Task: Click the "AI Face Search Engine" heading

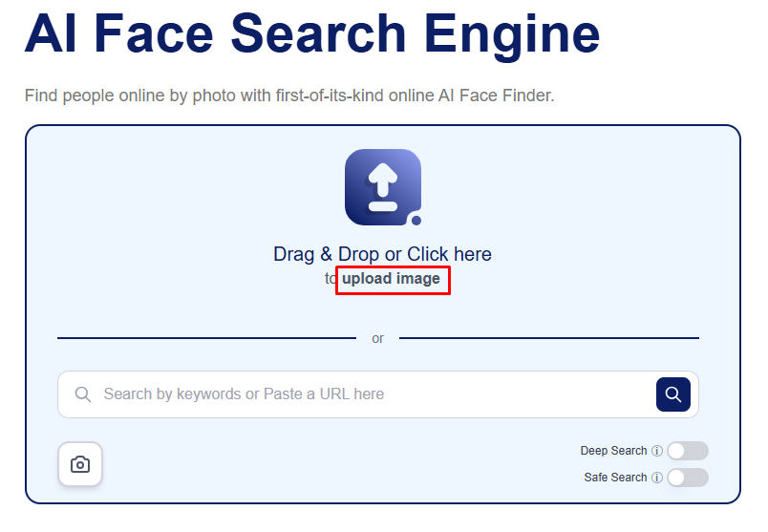Action: pyautogui.click(x=312, y=34)
